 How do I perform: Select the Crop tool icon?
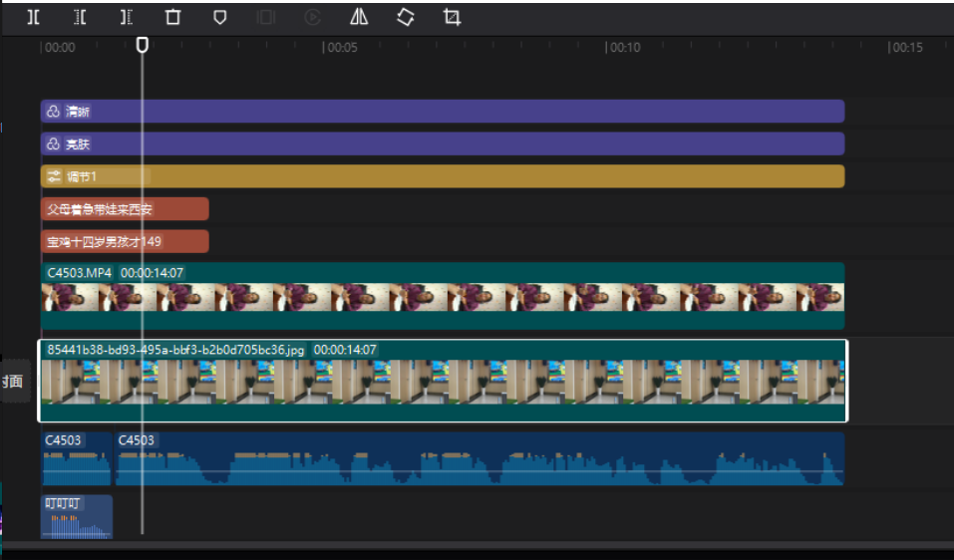pos(452,17)
